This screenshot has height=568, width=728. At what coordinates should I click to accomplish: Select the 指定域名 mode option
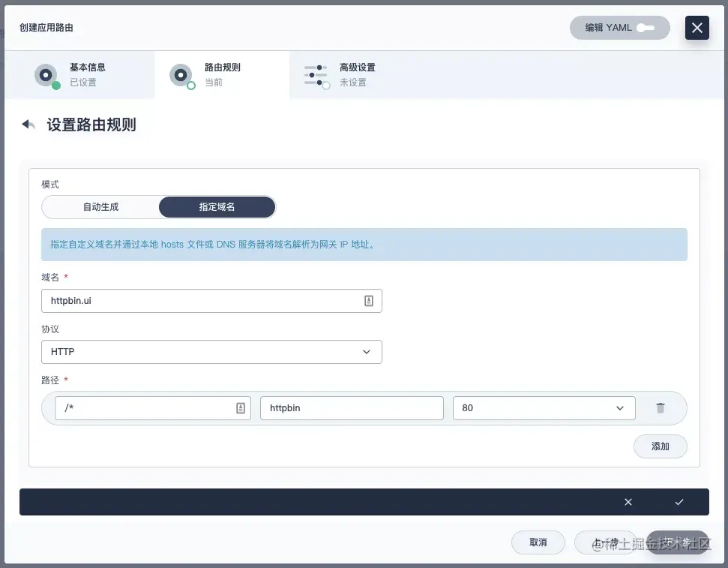point(216,206)
